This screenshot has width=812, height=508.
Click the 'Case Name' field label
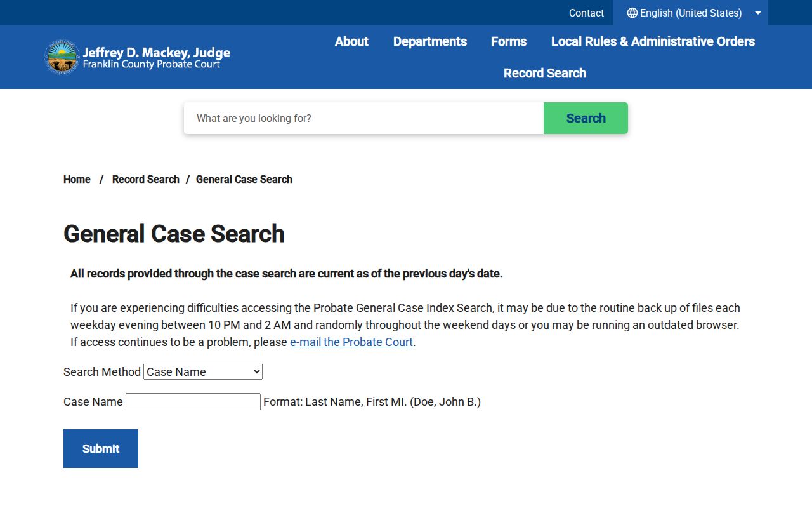pos(93,402)
